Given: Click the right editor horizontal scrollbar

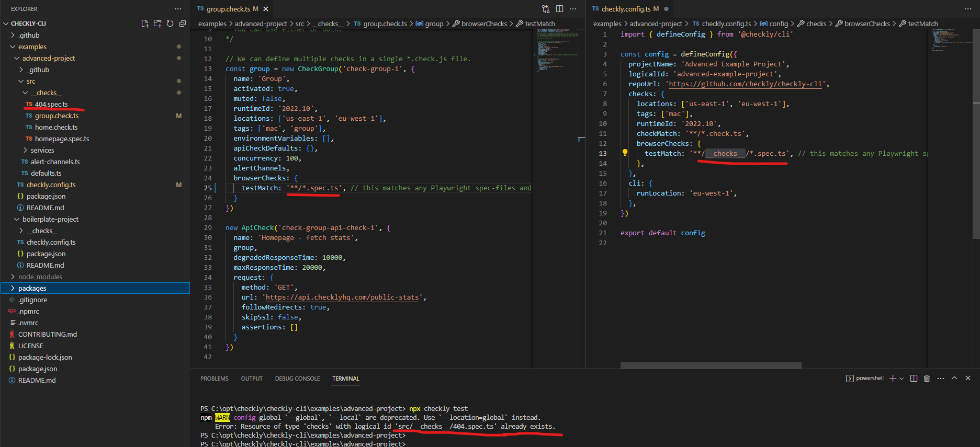Looking at the screenshot, I should point(711,365).
